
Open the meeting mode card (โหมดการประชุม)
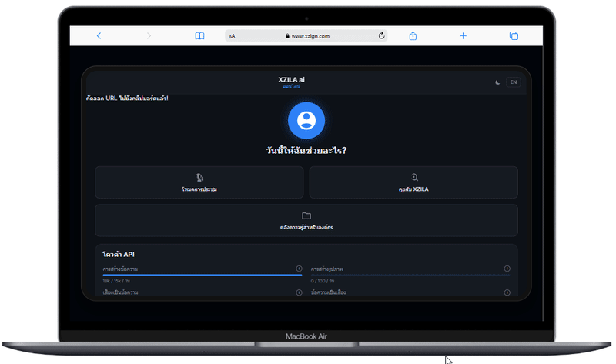click(x=199, y=182)
